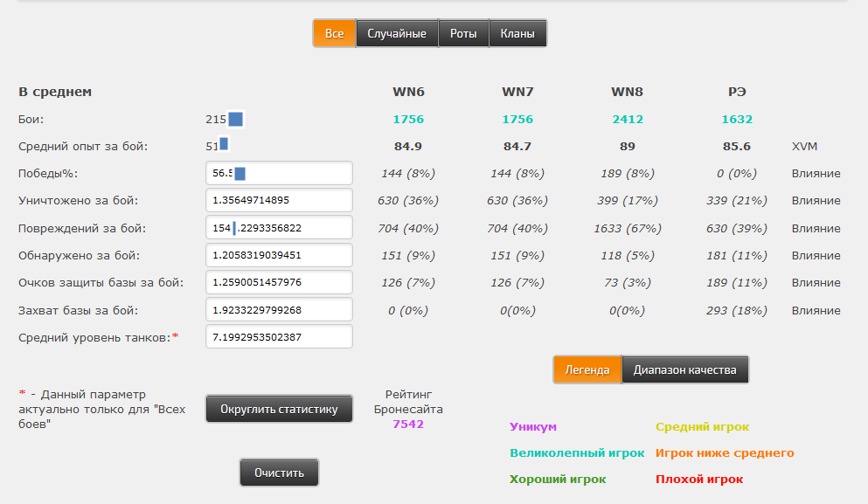
Task: Click РЭ capture influence 293 (18%)
Action: (x=737, y=310)
